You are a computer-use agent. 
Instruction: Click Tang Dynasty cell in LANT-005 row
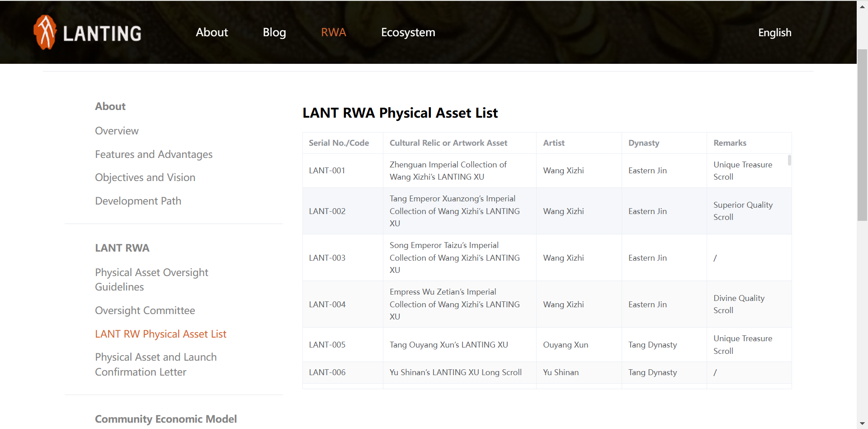pyautogui.click(x=664, y=344)
